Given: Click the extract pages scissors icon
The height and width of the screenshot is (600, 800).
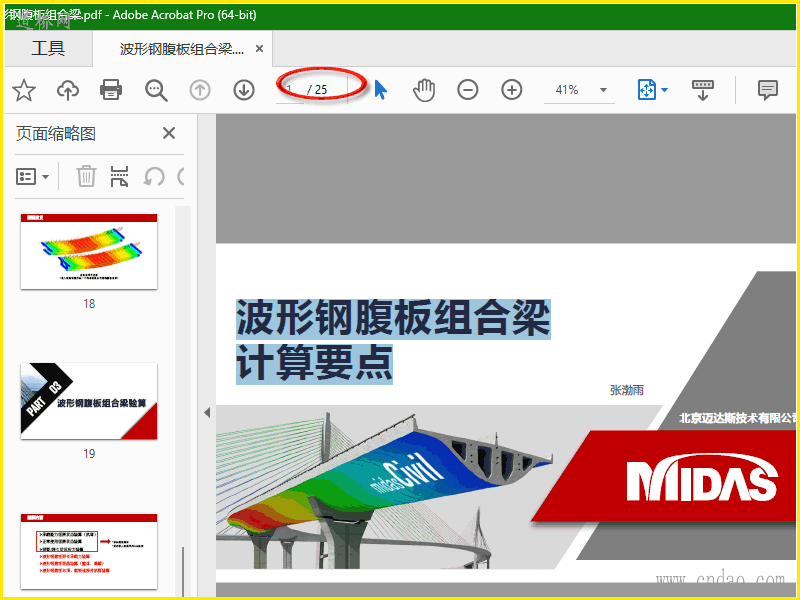Looking at the screenshot, I should 119,177.
